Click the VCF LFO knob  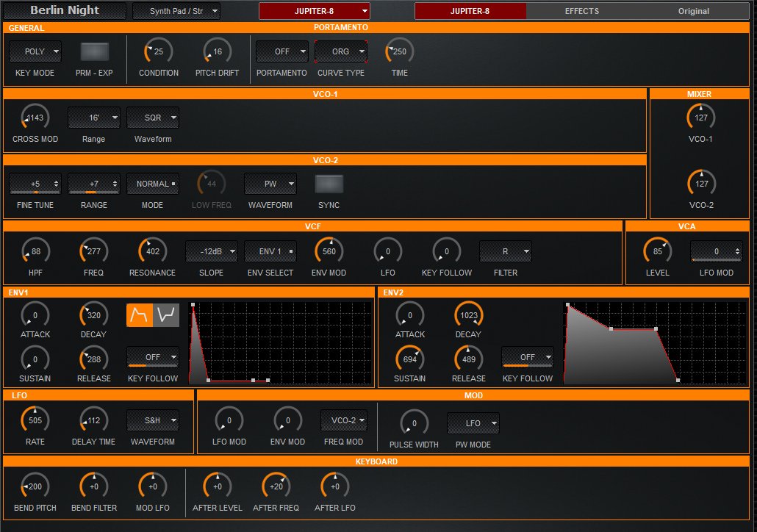[x=387, y=251]
